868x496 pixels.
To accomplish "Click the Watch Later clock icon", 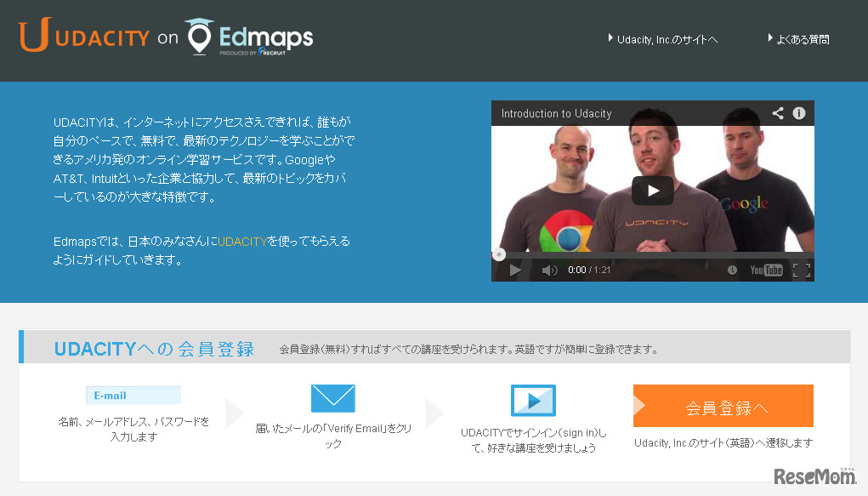I will [x=732, y=270].
